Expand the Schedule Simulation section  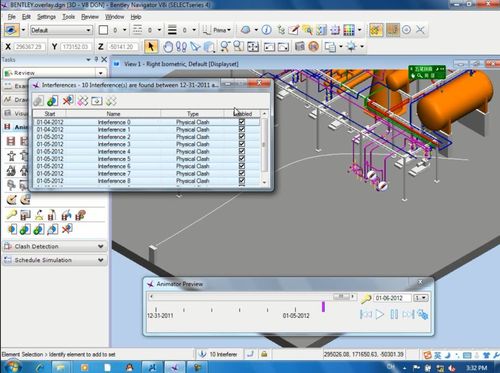tap(54, 260)
